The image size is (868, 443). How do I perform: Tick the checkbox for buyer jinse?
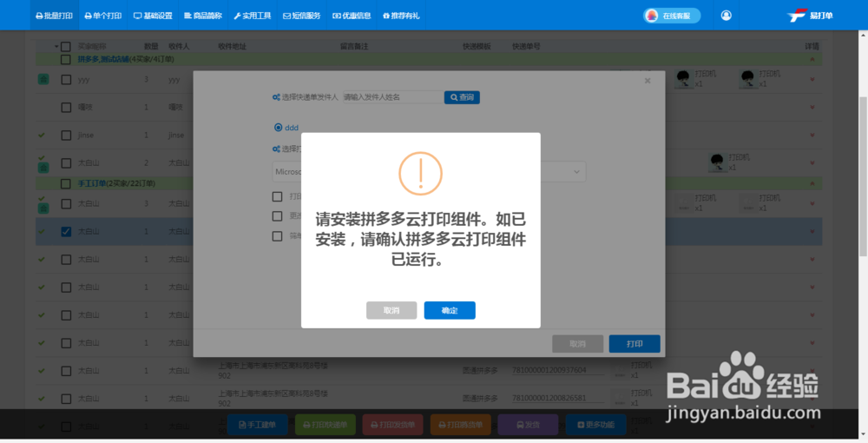pyautogui.click(x=66, y=136)
